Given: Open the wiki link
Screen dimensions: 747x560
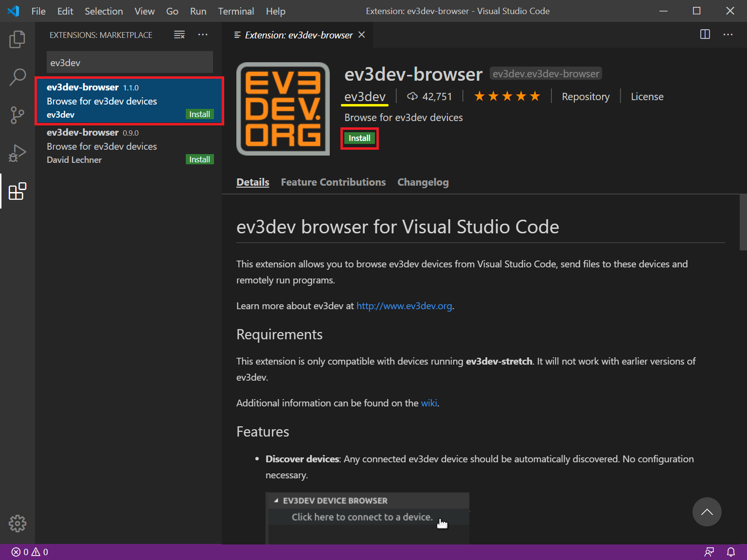Looking at the screenshot, I should [429, 403].
